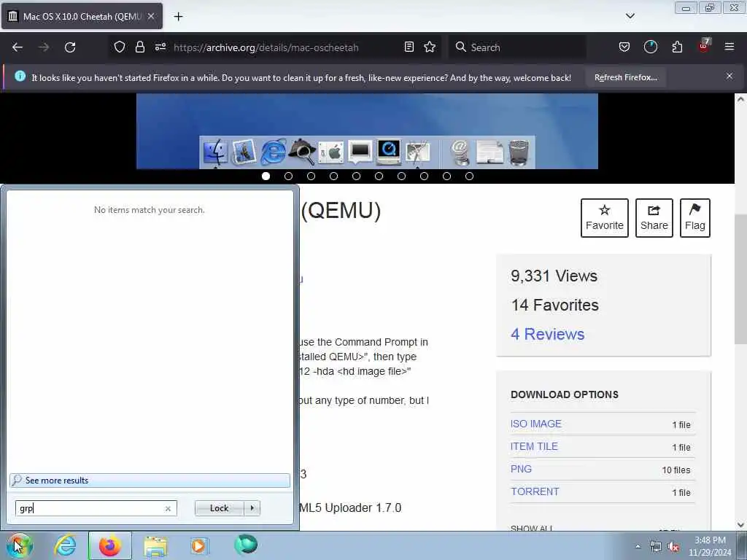This screenshot has height=560, width=747.
Task: Click the 9,331 Views text
Action: click(x=554, y=276)
